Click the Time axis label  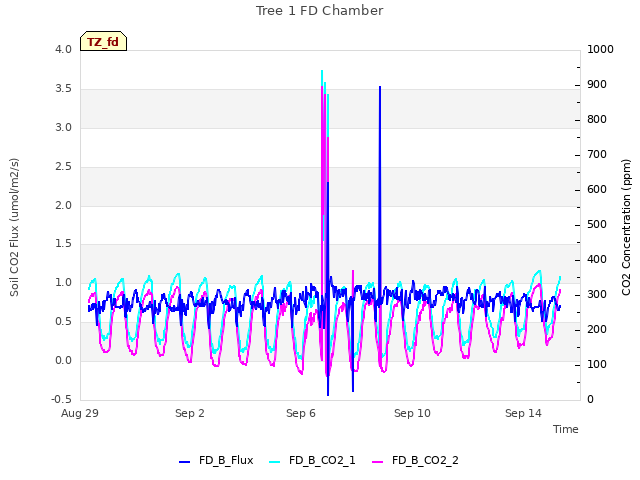(x=566, y=429)
